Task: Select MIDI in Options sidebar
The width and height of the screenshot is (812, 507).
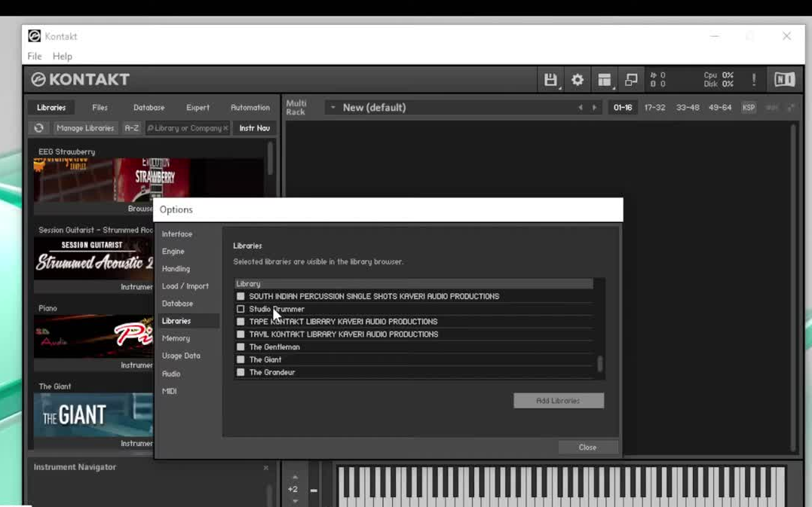Action: tap(170, 391)
